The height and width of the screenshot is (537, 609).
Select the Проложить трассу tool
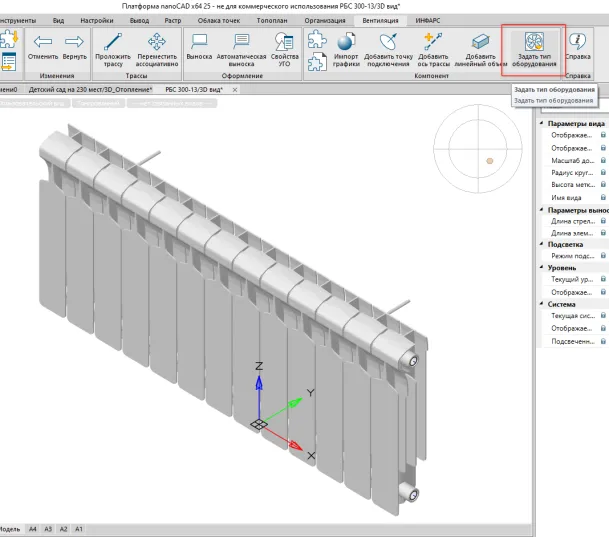(113, 43)
